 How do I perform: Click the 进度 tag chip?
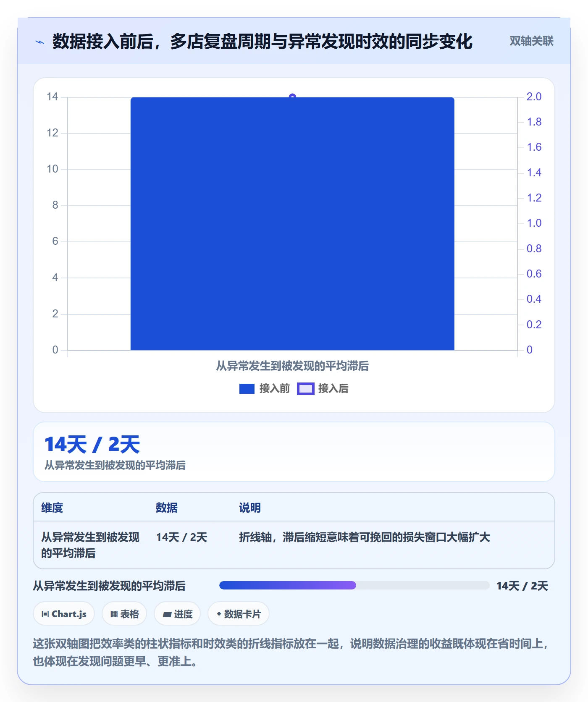(x=177, y=614)
